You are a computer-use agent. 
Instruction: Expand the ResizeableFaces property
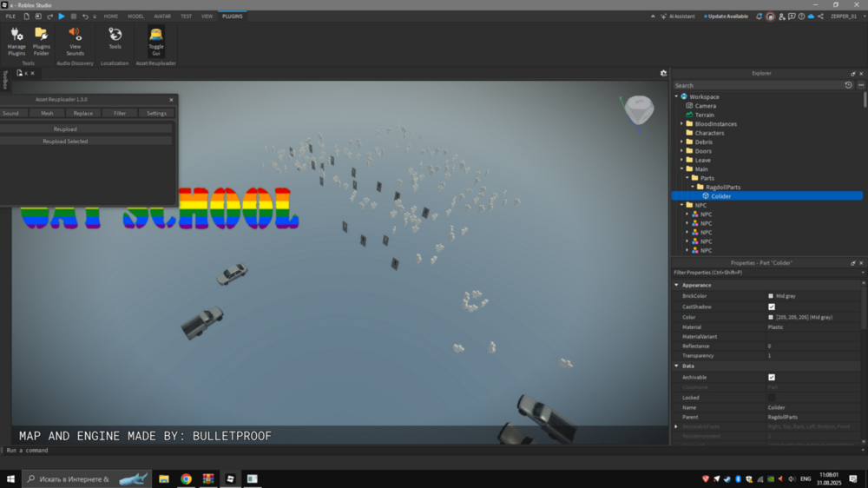(x=676, y=427)
